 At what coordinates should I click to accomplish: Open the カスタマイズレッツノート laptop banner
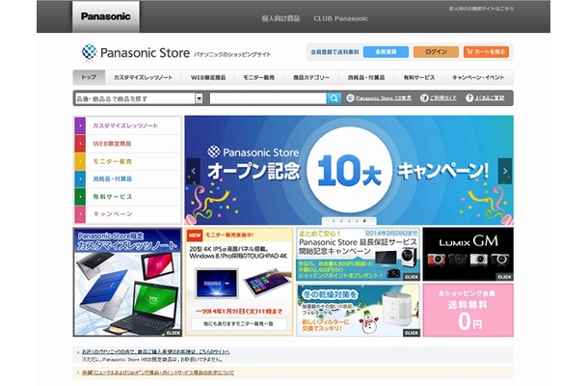pyautogui.click(x=127, y=282)
